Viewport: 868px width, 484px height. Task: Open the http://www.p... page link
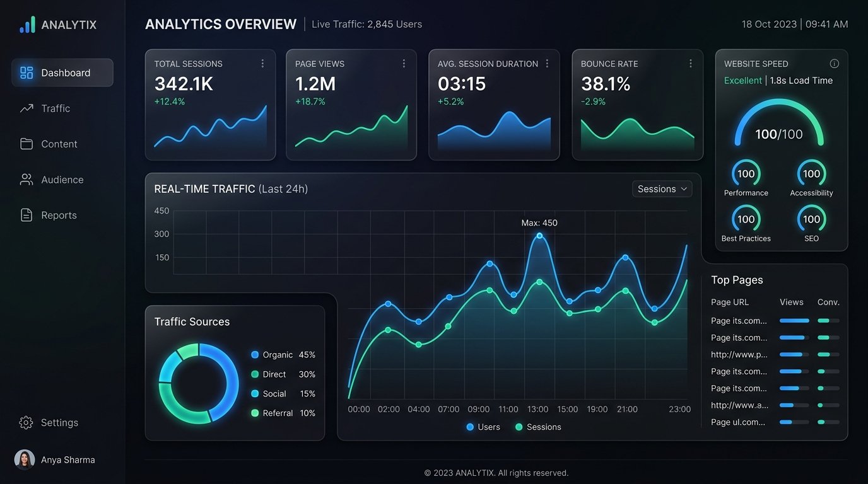coord(739,355)
